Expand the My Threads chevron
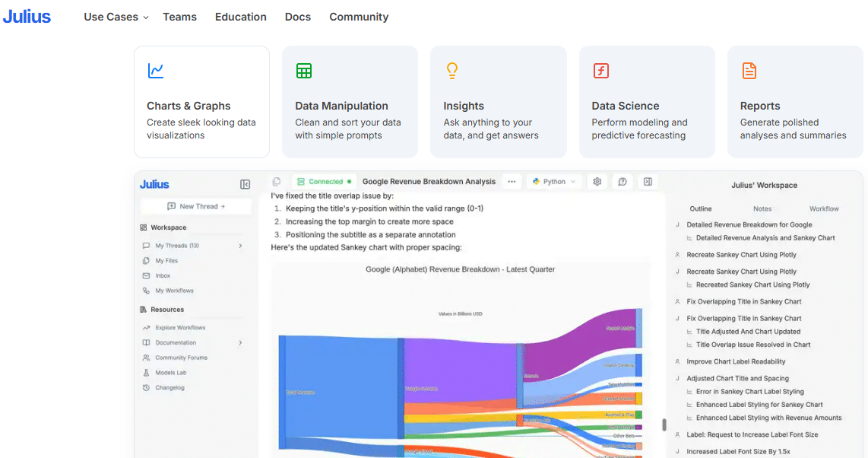 coord(240,246)
